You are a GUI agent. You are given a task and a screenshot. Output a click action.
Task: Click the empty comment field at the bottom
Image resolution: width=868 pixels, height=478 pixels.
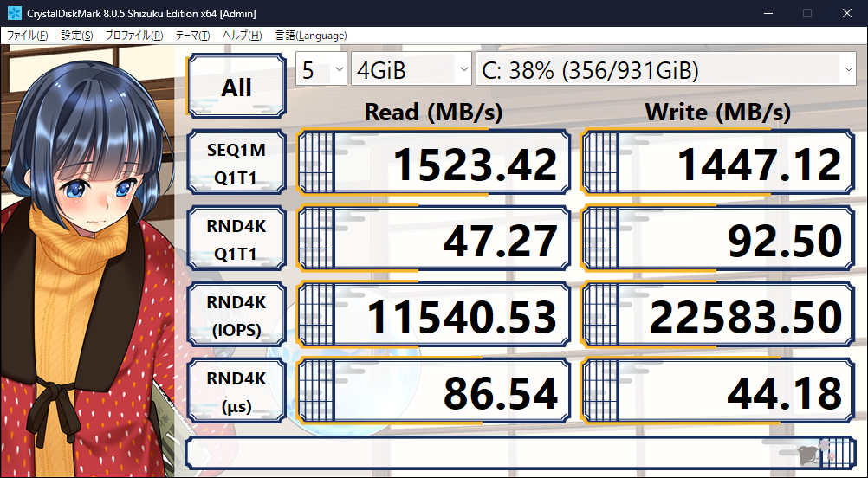521,453
